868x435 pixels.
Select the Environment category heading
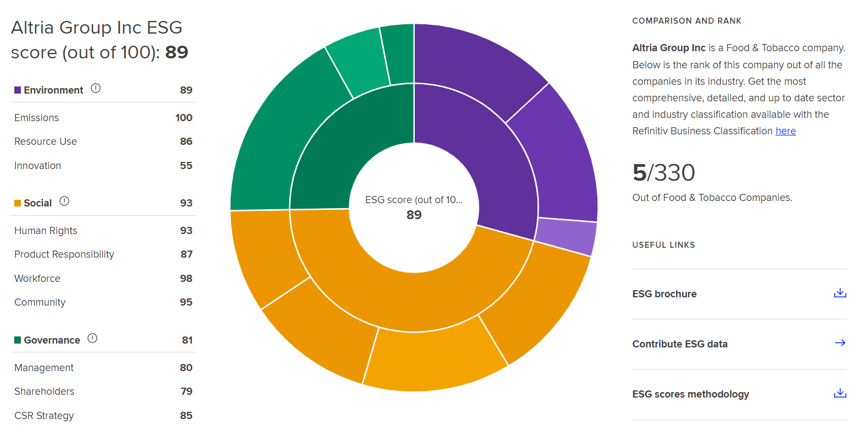(x=53, y=90)
